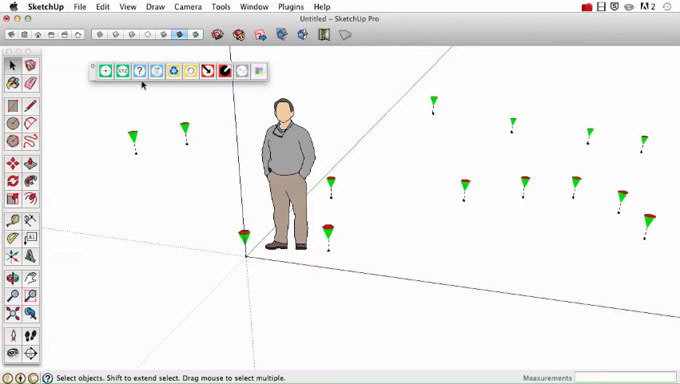Select the Polygon tool
Viewport: 680px width, 384px height.
click(13, 141)
